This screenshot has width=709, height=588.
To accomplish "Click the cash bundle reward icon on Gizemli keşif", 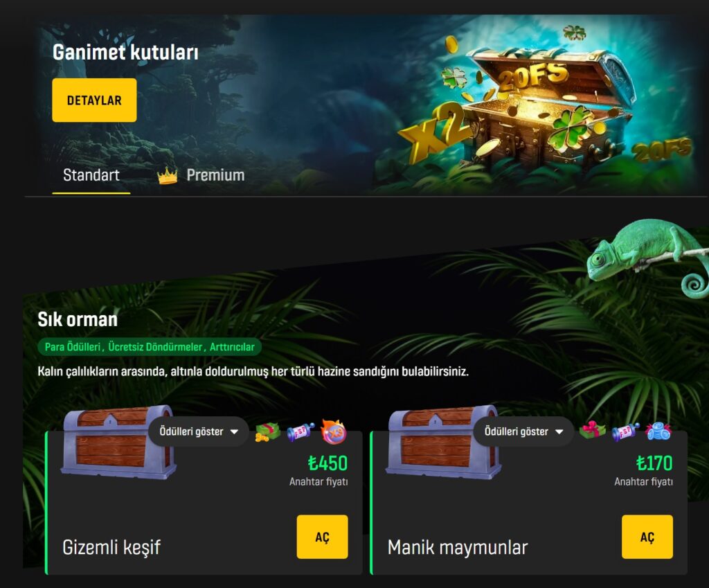I will (x=268, y=432).
